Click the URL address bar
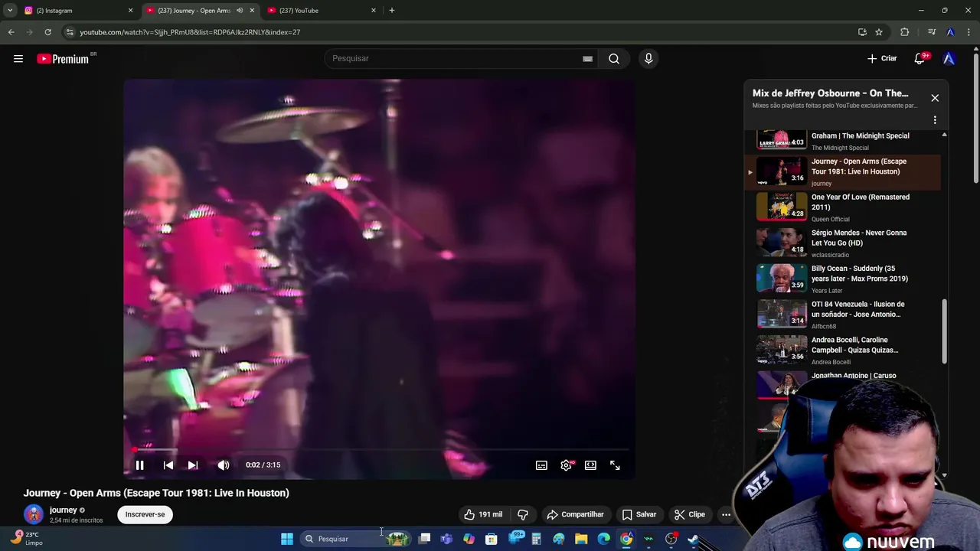Image resolution: width=980 pixels, height=551 pixels. coord(459,32)
